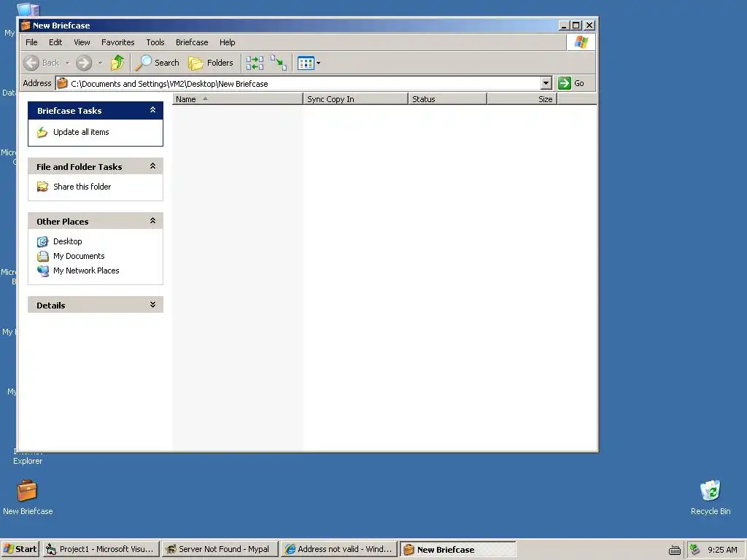The height and width of the screenshot is (560, 747).
Task: Open My Network Places link
Action: (x=86, y=271)
